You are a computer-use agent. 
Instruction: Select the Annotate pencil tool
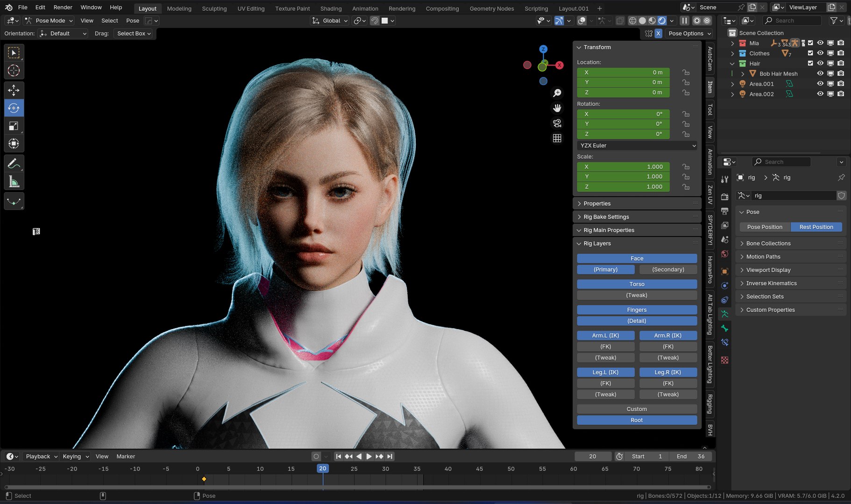pos(14,163)
